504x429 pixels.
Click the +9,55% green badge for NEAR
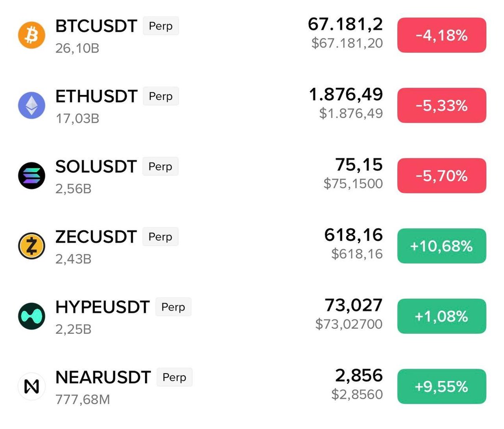(x=441, y=386)
